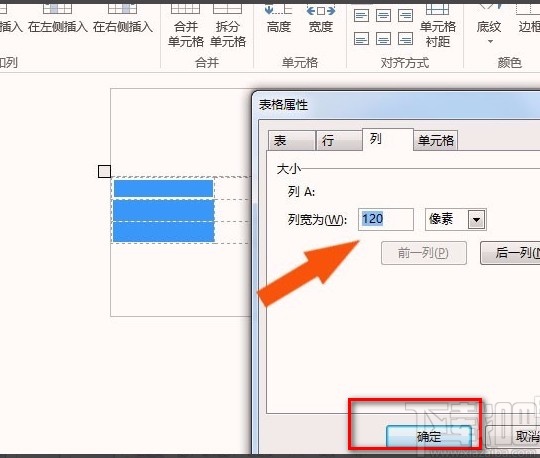
Task: Click the table move handle square
Action: (104, 171)
